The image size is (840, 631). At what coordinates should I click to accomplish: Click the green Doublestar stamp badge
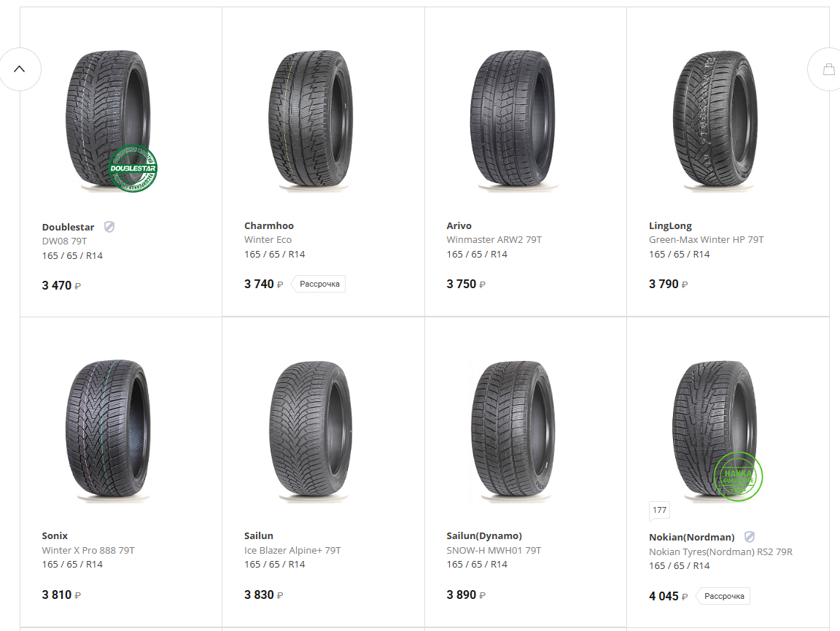point(133,169)
